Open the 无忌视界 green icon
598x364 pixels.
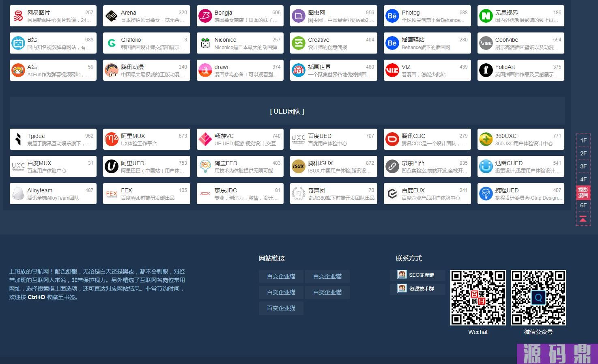[486, 16]
